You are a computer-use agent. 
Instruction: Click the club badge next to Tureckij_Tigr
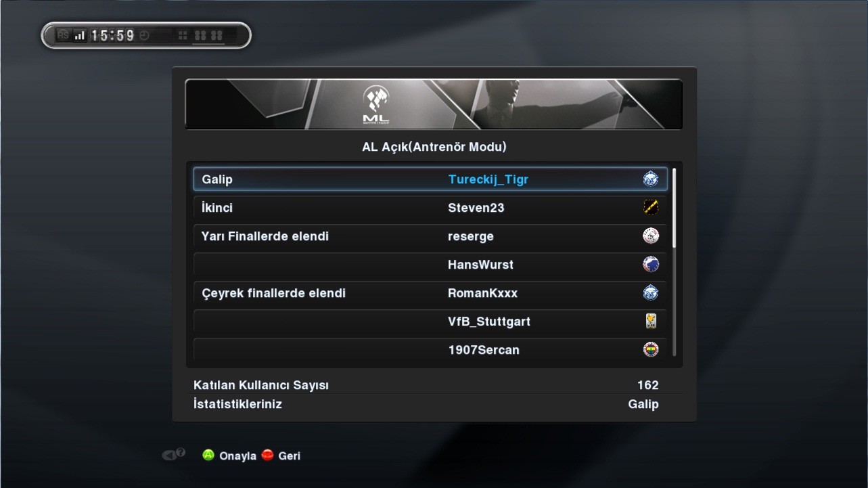[x=650, y=179]
